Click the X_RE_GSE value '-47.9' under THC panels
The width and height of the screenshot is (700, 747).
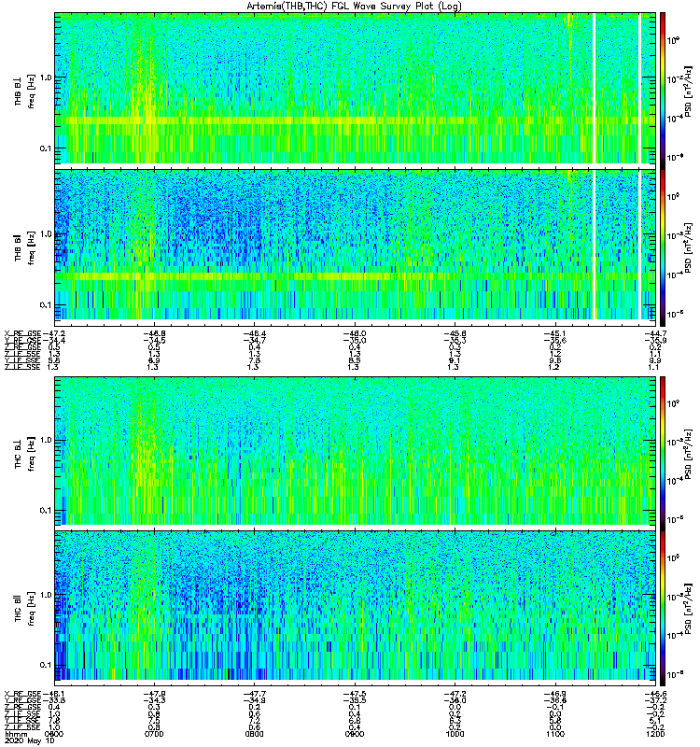tap(154, 694)
